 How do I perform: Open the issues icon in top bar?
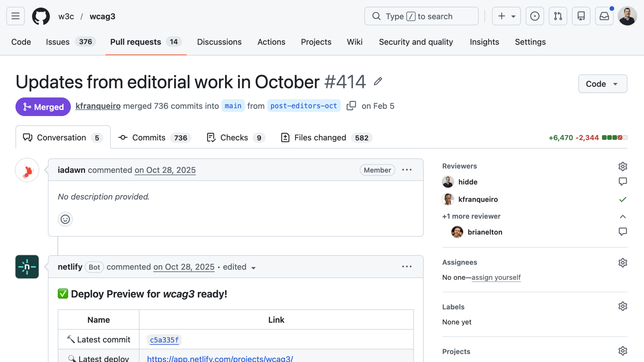(535, 16)
